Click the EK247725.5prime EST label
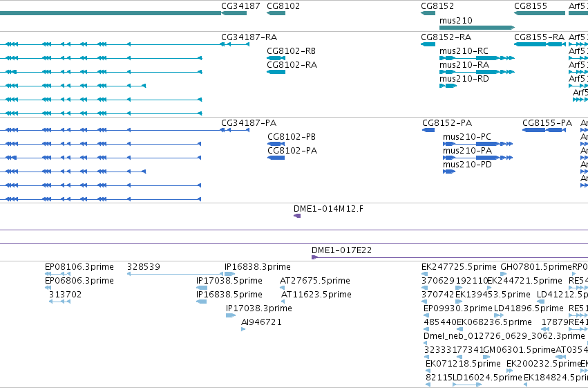Image resolution: width=588 pixels, height=388 pixels. click(459, 267)
